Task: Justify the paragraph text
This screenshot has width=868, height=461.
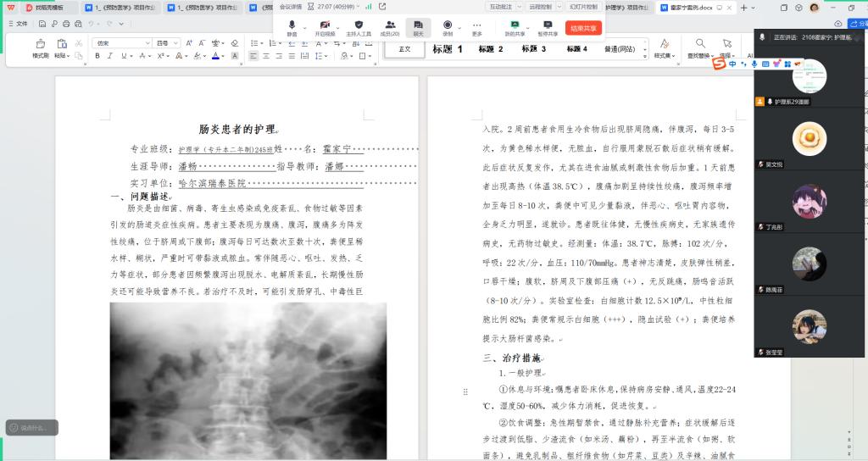Action: click(292, 56)
